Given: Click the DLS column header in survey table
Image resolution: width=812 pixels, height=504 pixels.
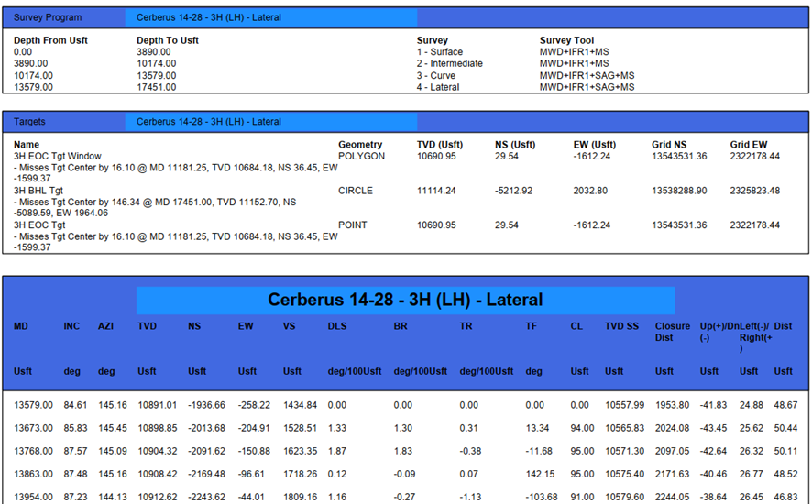Looking at the screenshot, I should pos(337,325).
